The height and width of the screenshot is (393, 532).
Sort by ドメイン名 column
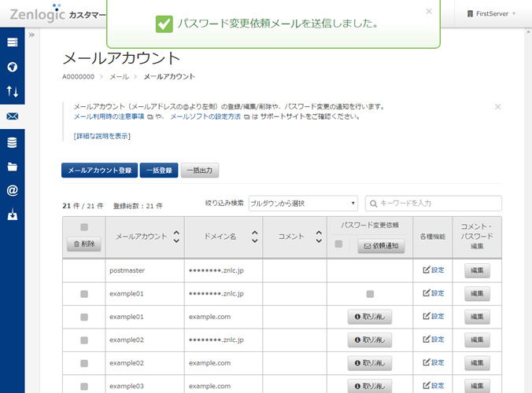point(255,237)
